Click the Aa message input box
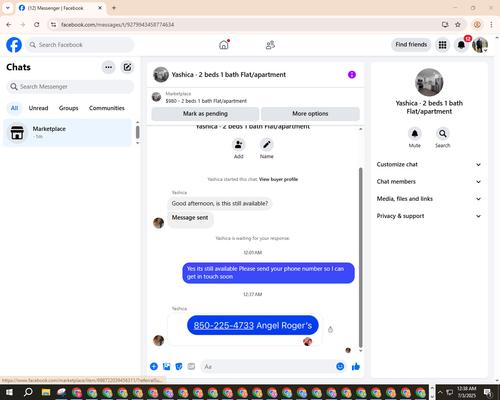The image size is (500, 400). pos(267,367)
